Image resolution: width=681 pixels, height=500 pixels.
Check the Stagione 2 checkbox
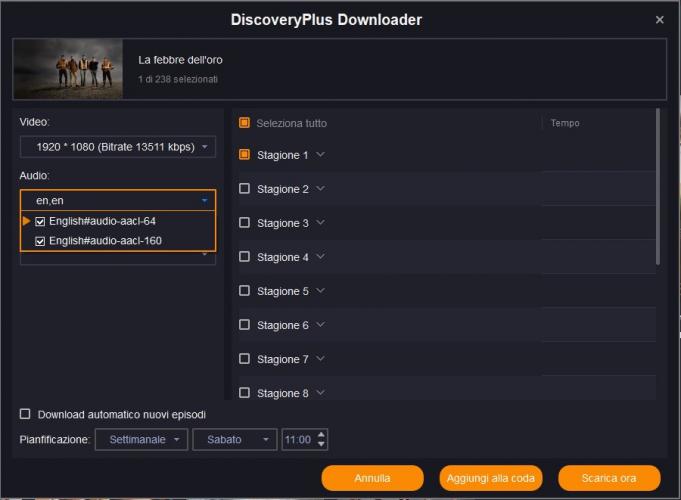click(245, 189)
